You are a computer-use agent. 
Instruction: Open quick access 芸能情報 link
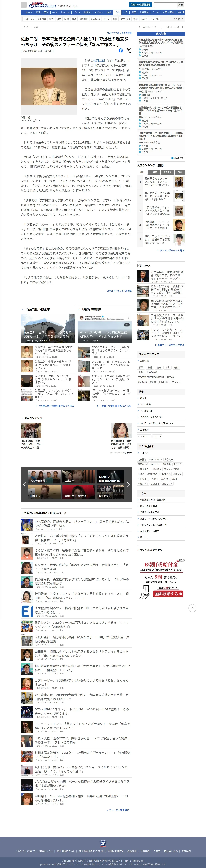coord(144,361)
